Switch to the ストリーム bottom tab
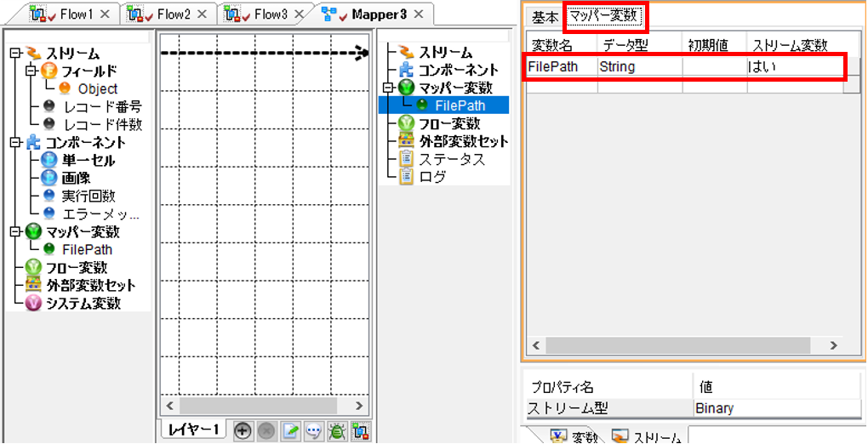 pos(648,436)
